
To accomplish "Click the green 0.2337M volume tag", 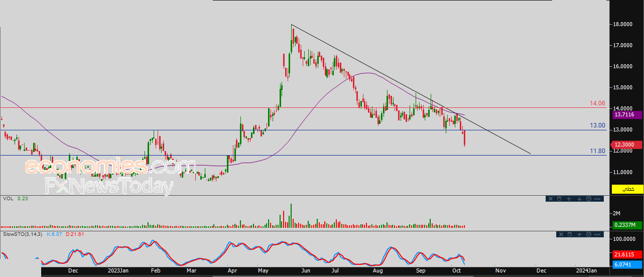I will (x=627, y=225).
